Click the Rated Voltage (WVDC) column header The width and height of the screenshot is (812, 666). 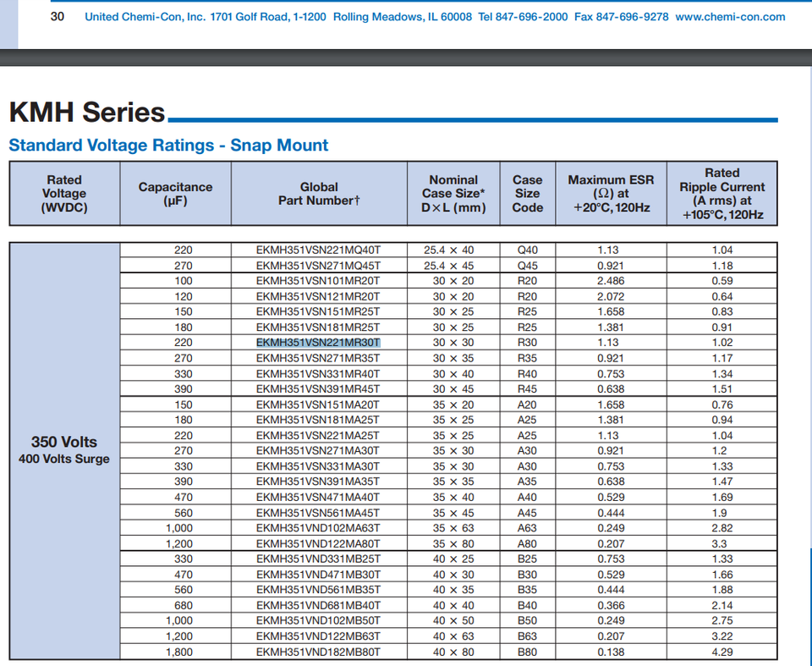pyautogui.click(x=64, y=194)
